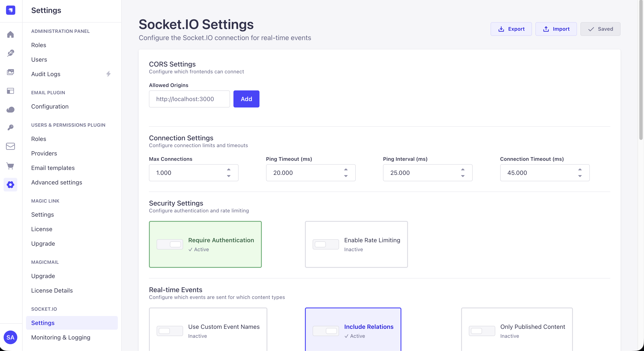Increase Ping Timeout value arrow

345,169
